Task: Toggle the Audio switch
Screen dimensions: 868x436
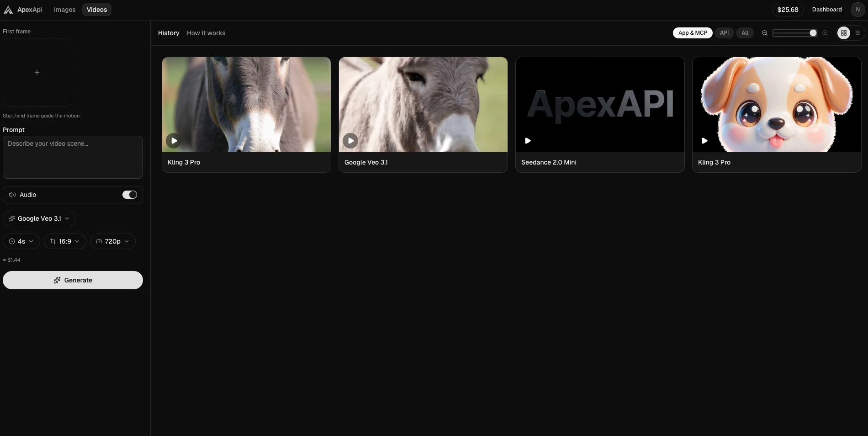Action: [130, 195]
